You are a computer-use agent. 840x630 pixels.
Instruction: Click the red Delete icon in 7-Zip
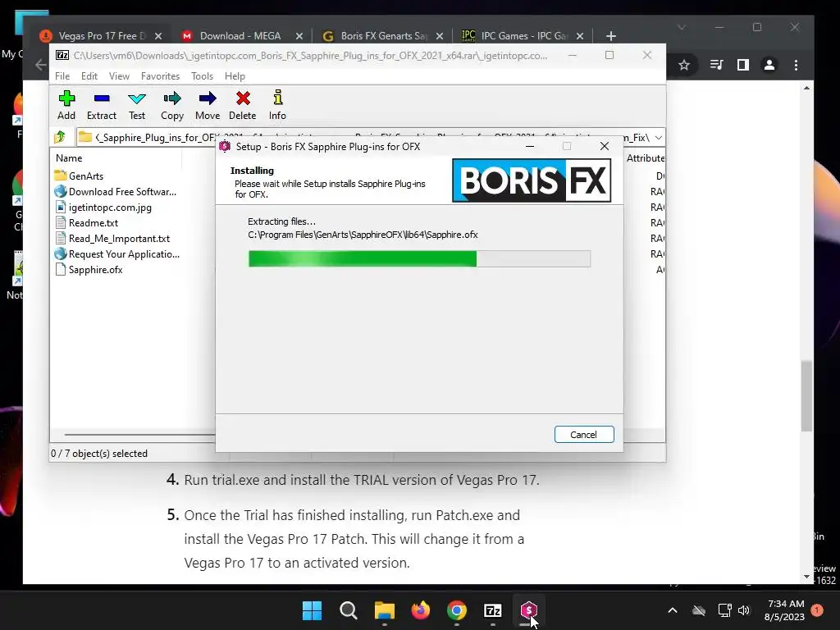click(243, 106)
